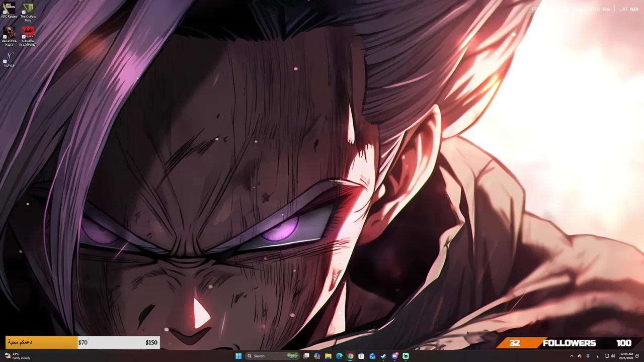Open the Windows Start menu
This screenshot has height=362, width=644.
point(238,356)
